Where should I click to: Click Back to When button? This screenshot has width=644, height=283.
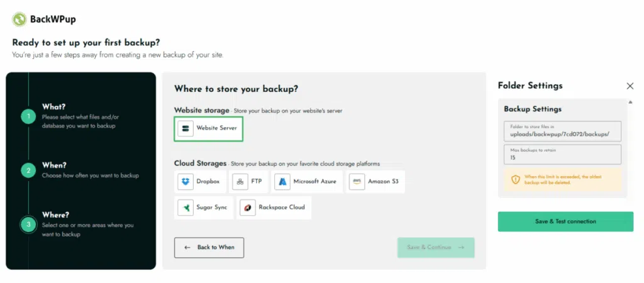coord(209,248)
